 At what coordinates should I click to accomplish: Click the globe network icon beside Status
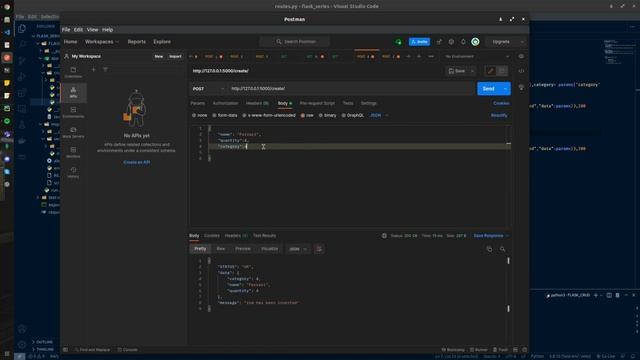pyautogui.click(x=384, y=236)
